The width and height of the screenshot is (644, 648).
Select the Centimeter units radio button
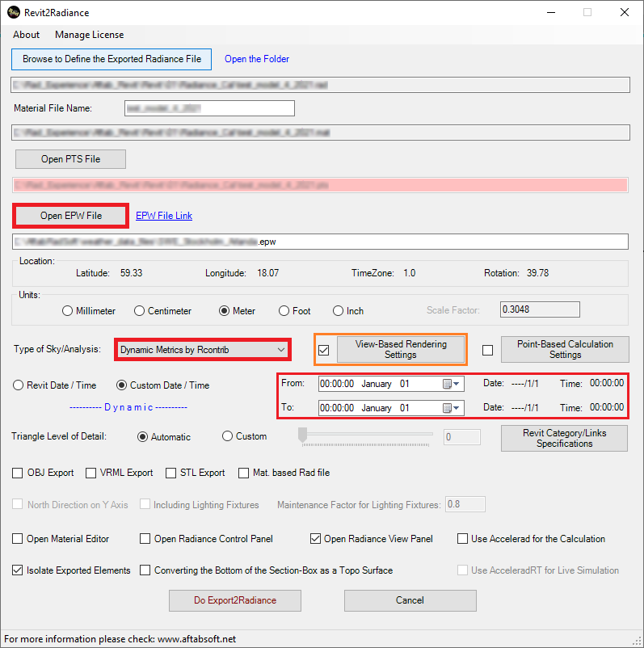(x=139, y=311)
